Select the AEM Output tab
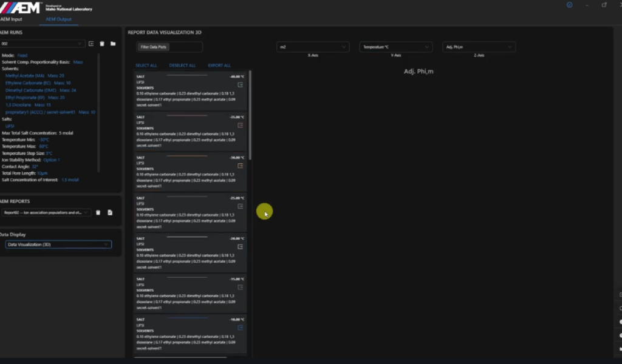Screen dimensions: 622x364 pos(59,19)
